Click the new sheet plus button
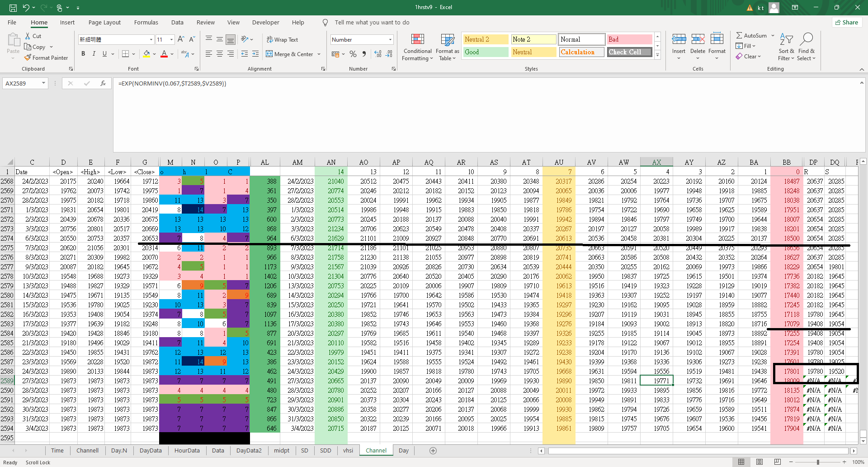 click(x=433, y=451)
